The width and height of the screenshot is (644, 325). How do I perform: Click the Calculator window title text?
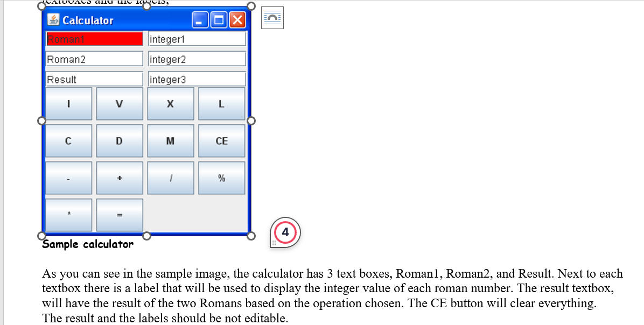pyautogui.click(x=88, y=20)
